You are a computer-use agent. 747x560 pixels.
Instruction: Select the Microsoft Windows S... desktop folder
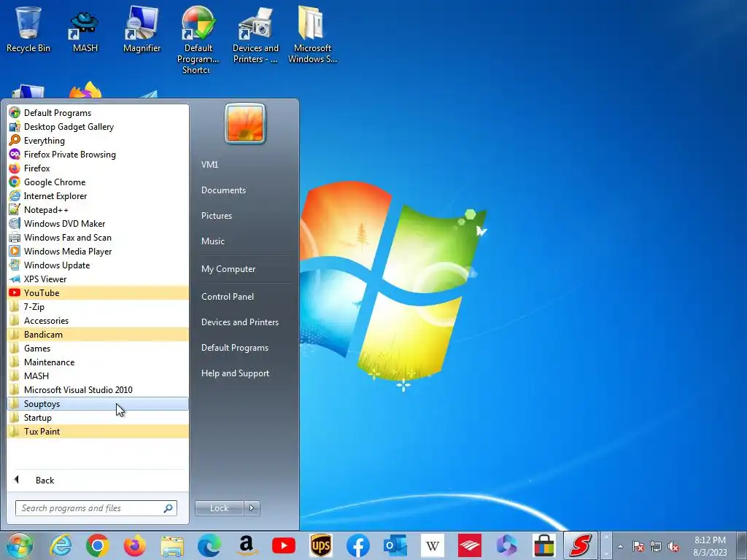pyautogui.click(x=312, y=35)
